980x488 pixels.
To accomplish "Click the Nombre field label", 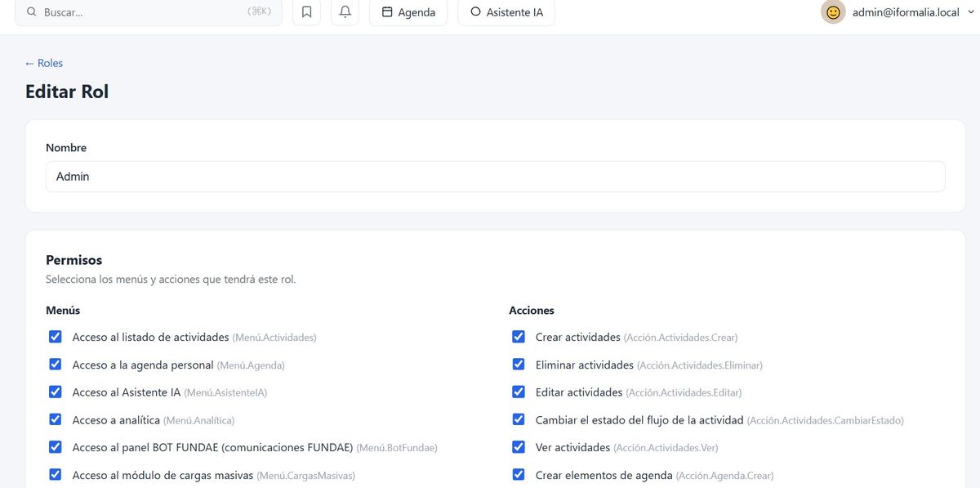I will click(66, 148).
